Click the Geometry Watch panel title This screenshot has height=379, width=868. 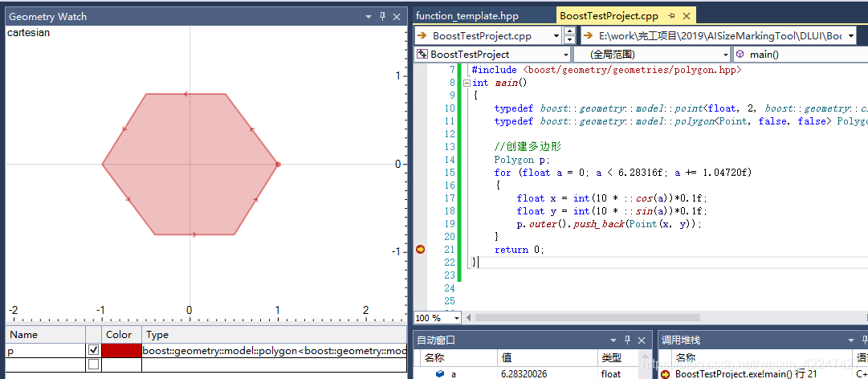click(48, 17)
